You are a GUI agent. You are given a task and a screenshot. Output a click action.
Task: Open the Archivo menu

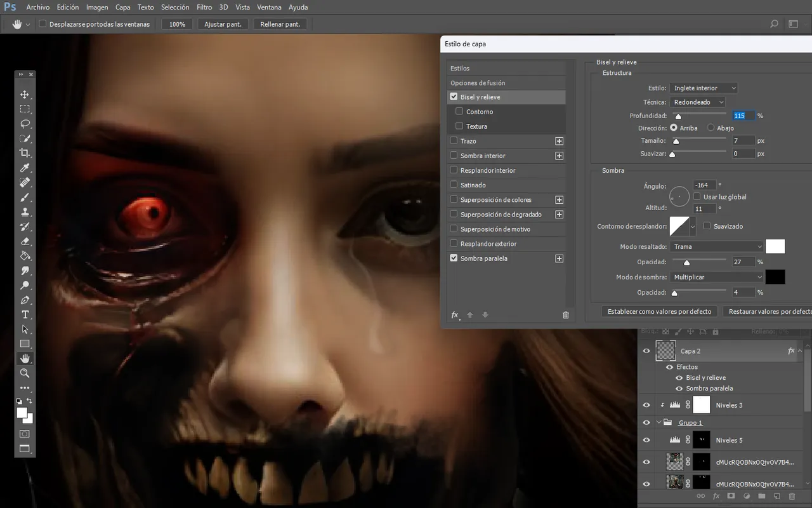[38, 7]
